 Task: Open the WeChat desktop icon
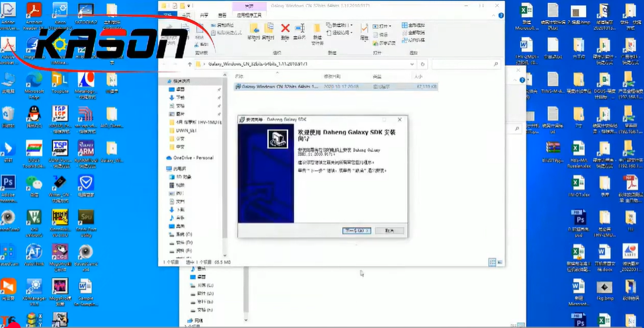pyautogui.click(x=34, y=183)
